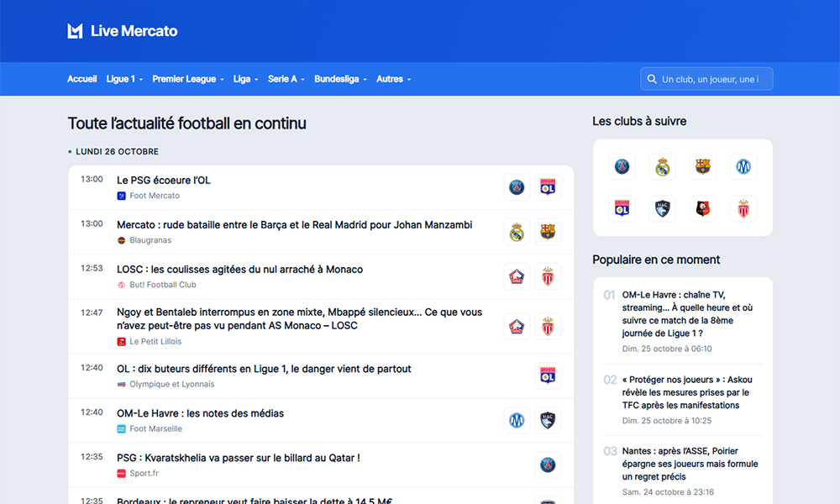Go to Accueil in navigation bar
Image resolution: width=840 pixels, height=504 pixels.
(x=82, y=79)
